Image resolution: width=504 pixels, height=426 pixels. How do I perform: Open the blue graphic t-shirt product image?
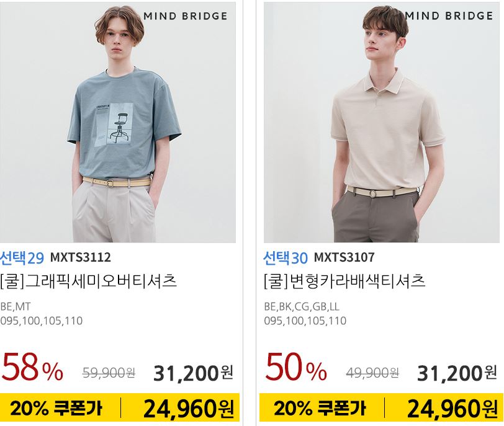coord(118,122)
